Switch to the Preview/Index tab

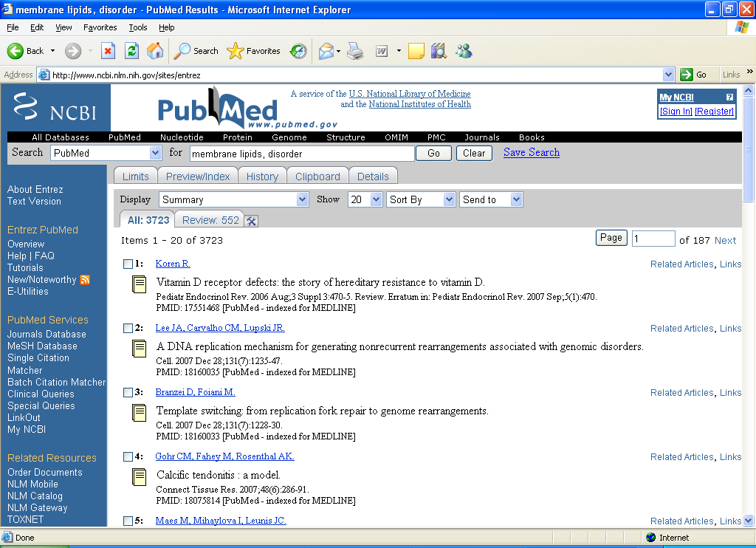[x=198, y=176]
